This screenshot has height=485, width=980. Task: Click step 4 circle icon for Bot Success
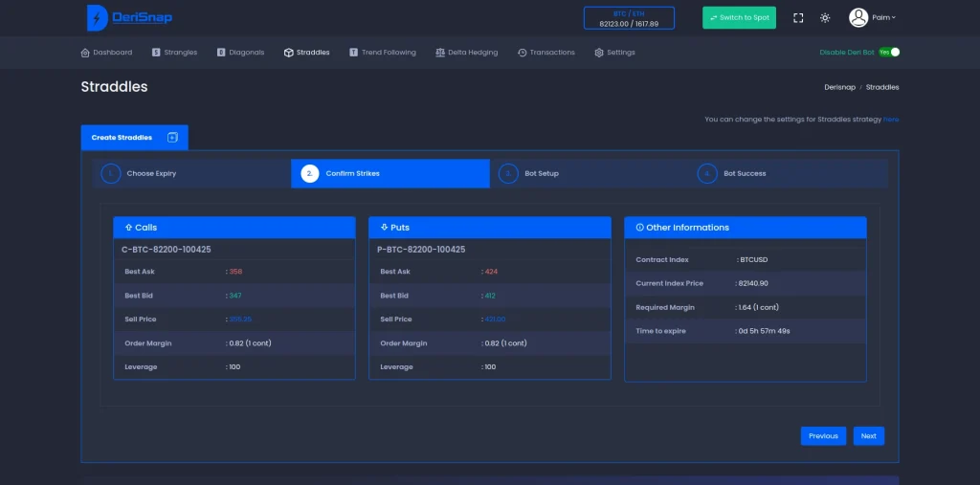tap(707, 173)
